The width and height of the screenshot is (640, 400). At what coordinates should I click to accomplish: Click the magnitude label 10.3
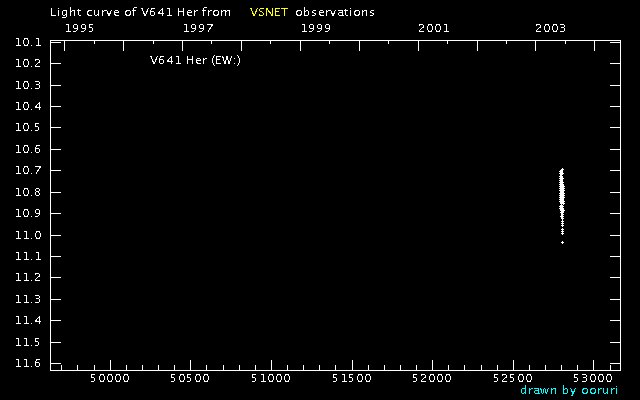[28, 85]
